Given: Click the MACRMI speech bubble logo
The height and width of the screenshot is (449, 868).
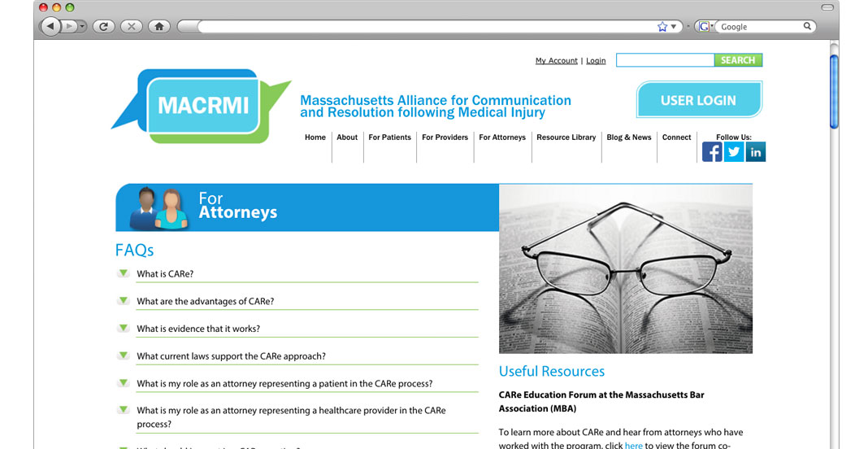Looking at the screenshot, I should point(201,105).
